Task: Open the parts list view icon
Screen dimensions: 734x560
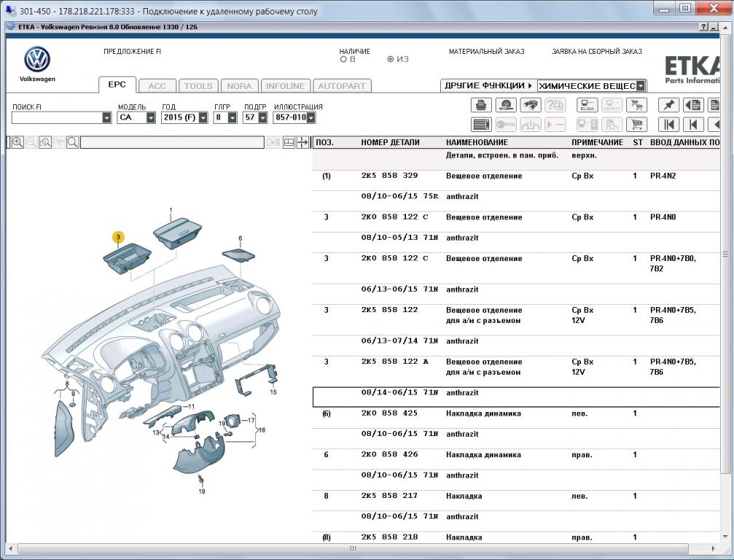Action: tap(481, 125)
